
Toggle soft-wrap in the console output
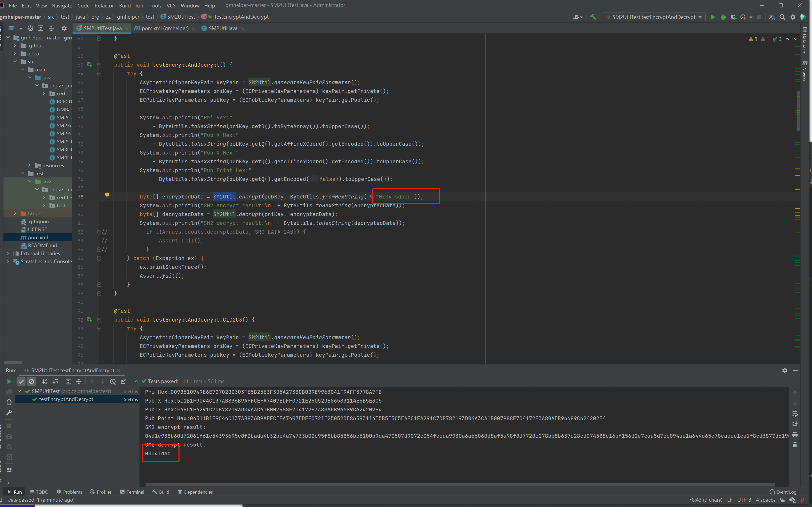pyautogui.click(x=795, y=414)
